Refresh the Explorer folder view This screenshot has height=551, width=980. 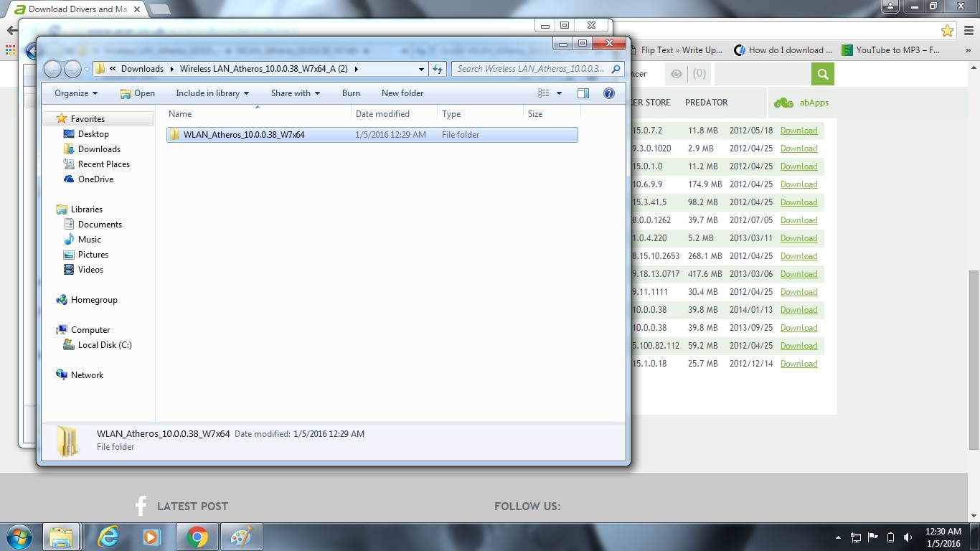[438, 69]
